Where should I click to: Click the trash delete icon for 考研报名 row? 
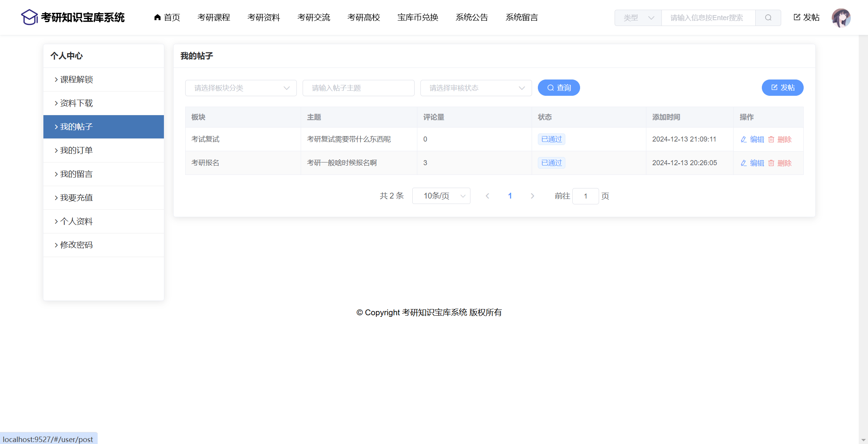point(771,163)
